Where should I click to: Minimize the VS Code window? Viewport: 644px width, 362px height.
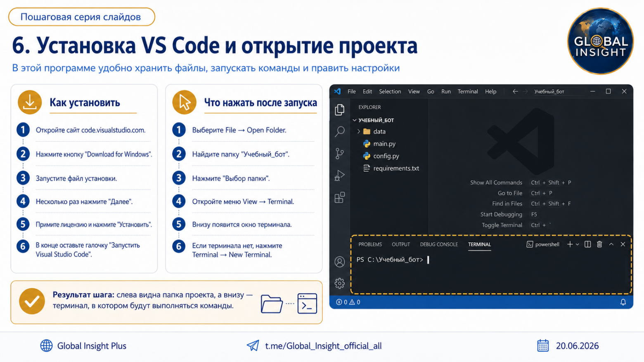click(x=592, y=91)
